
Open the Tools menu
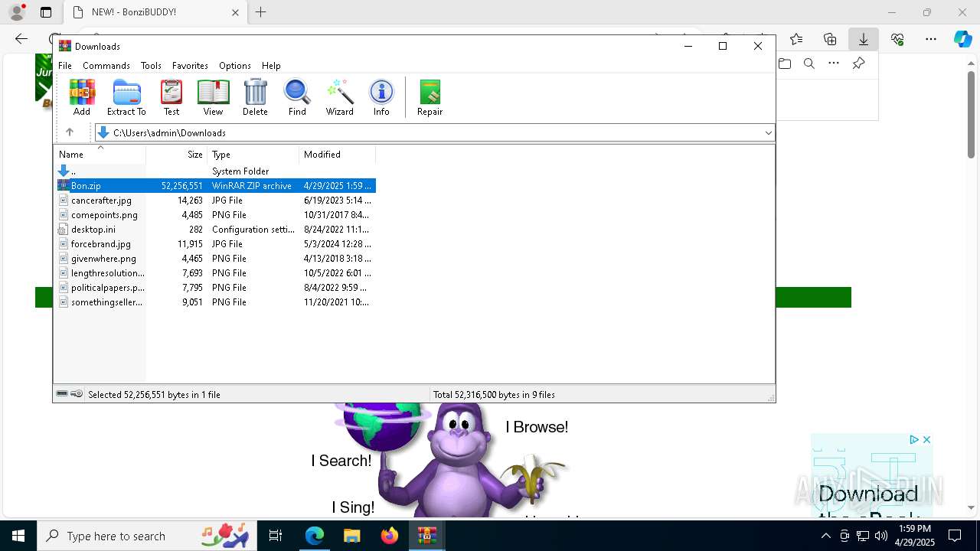click(x=151, y=66)
